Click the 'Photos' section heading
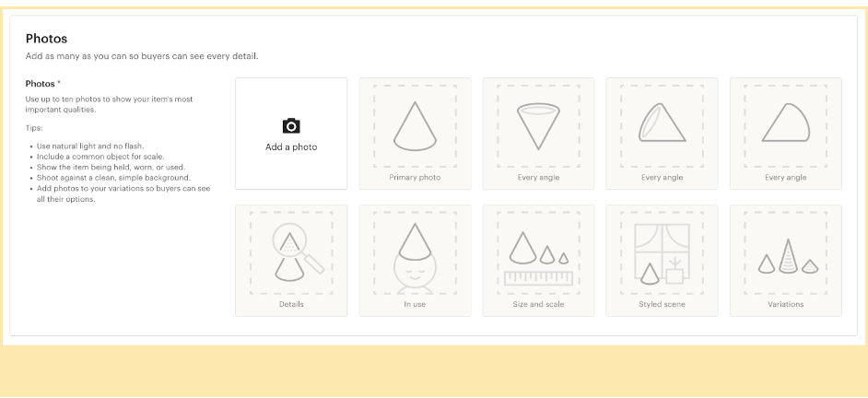 click(x=46, y=39)
